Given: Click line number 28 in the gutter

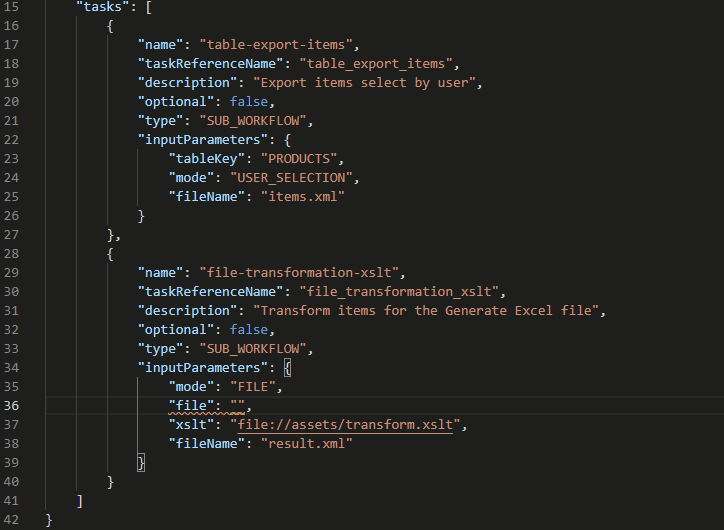Looking at the screenshot, I should click(11, 253).
